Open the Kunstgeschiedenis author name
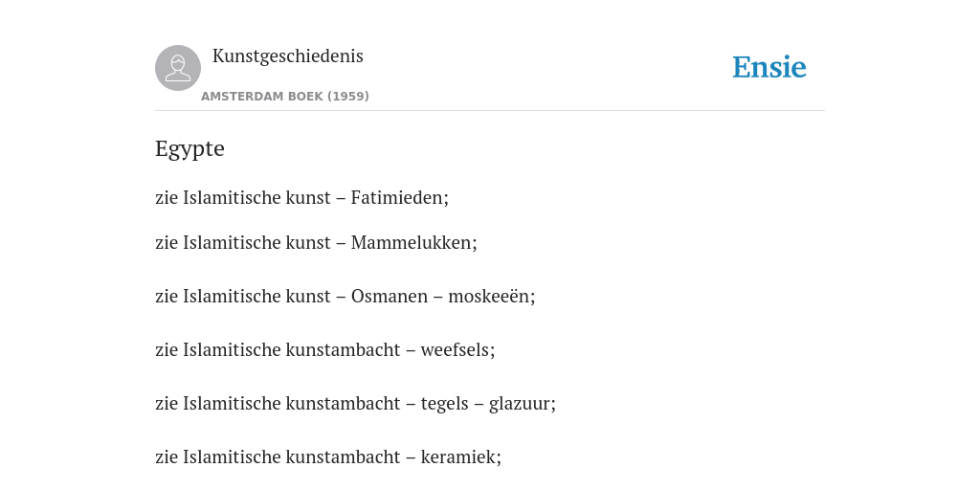 click(287, 56)
